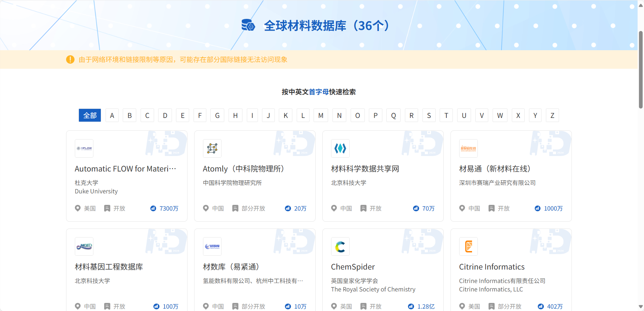Click the AFLOW database logo icon
This screenshot has height=311, width=644.
(84, 148)
